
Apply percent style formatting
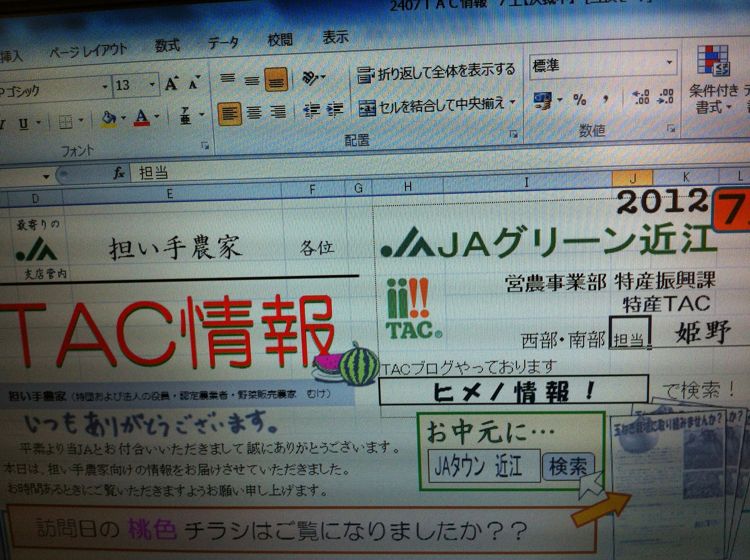[x=580, y=99]
